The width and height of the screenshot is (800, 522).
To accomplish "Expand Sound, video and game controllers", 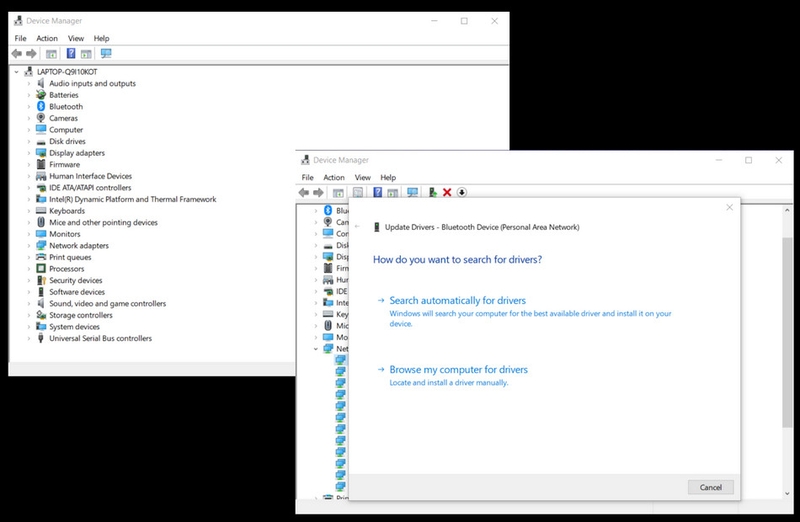I will coord(29,304).
